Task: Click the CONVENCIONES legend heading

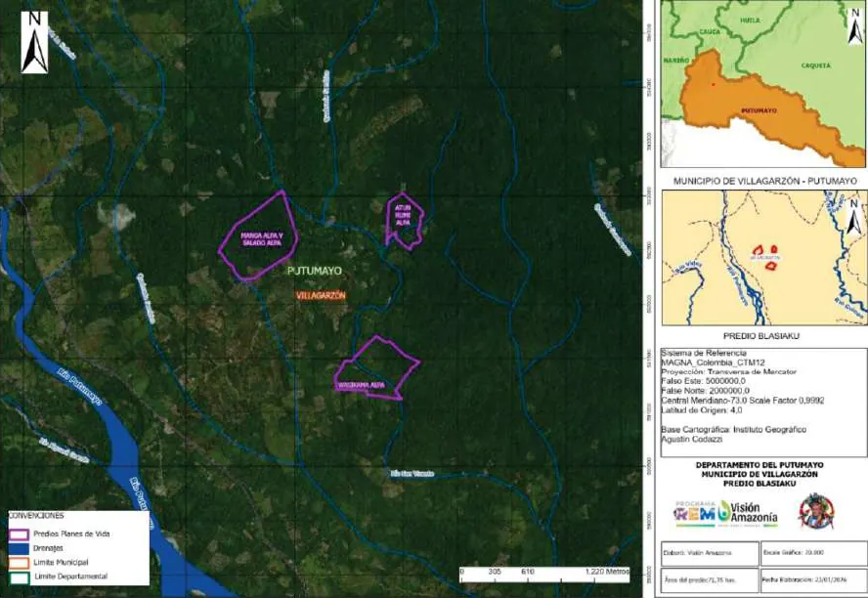Action: 36,516
